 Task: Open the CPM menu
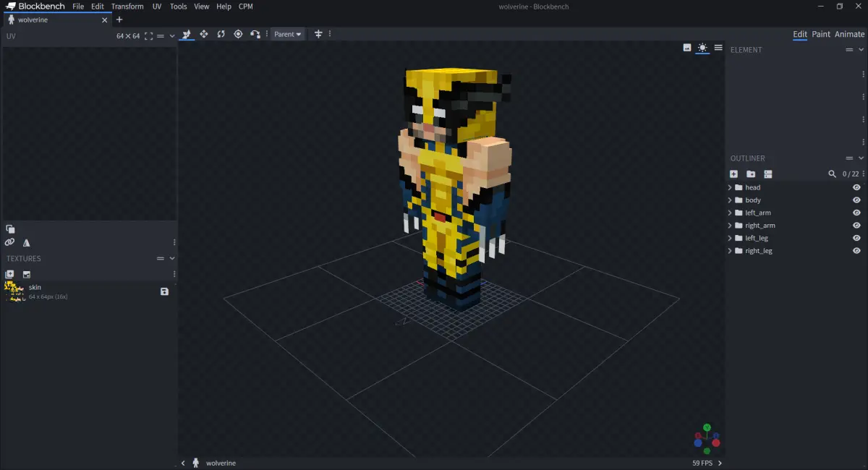click(246, 7)
